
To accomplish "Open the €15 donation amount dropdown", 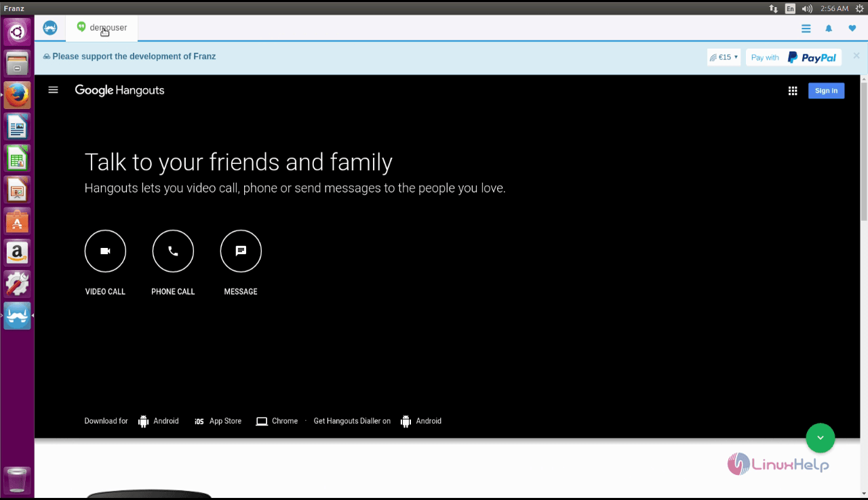I will 724,58.
